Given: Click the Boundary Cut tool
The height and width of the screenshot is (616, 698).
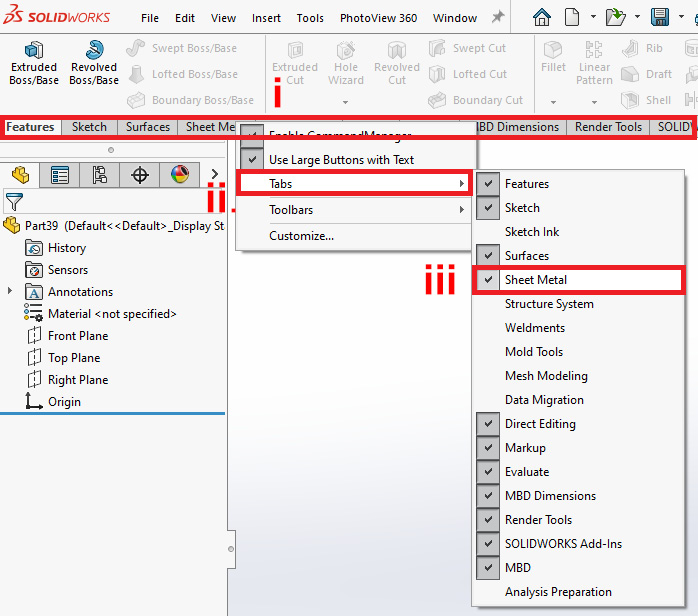Looking at the screenshot, I should (475, 100).
